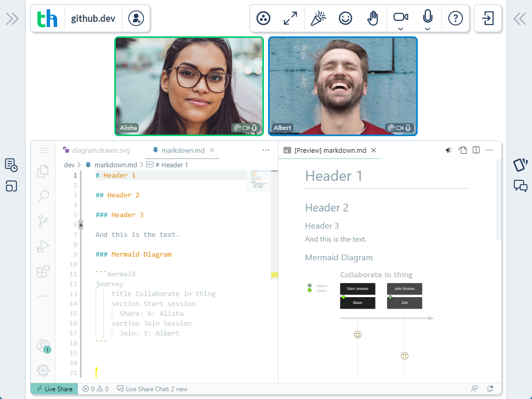Screen dimensions: 532x399
Task: Click the editor minimap
Action: point(259,181)
